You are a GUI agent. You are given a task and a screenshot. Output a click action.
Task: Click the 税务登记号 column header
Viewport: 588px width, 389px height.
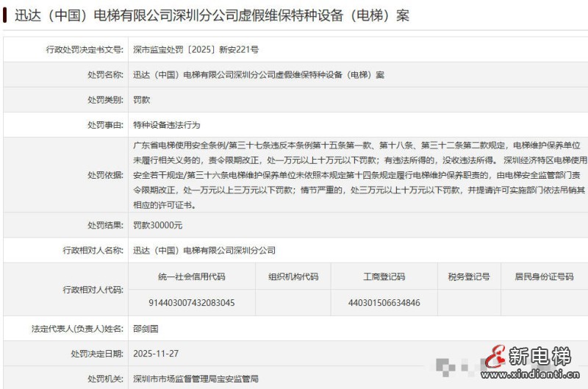click(x=468, y=276)
